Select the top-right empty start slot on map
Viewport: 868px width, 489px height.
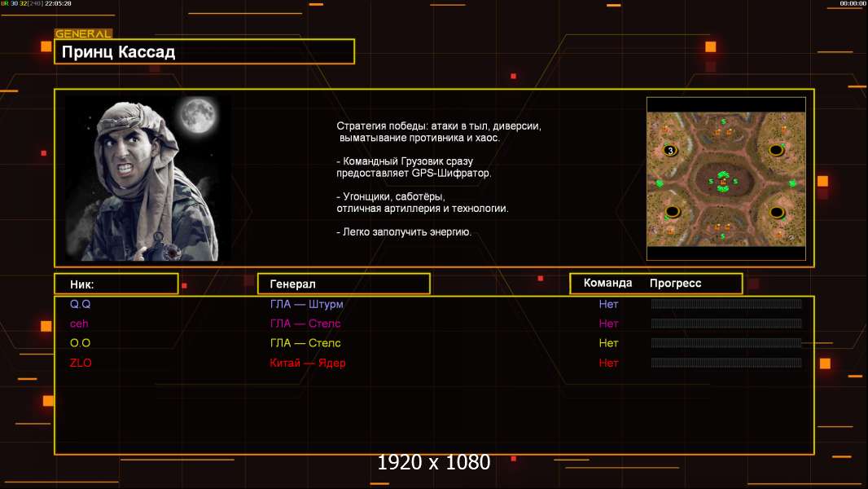click(776, 150)
